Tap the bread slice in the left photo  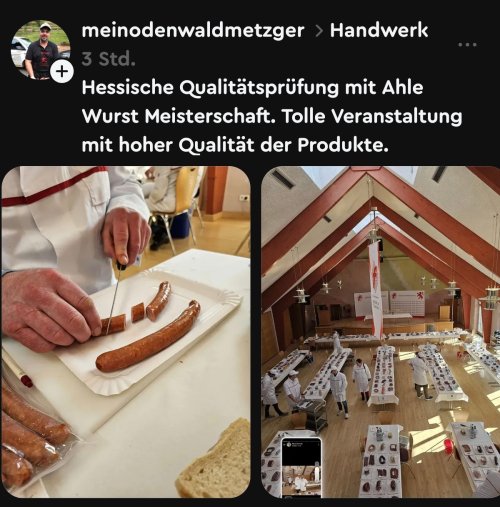coord(214,461)
